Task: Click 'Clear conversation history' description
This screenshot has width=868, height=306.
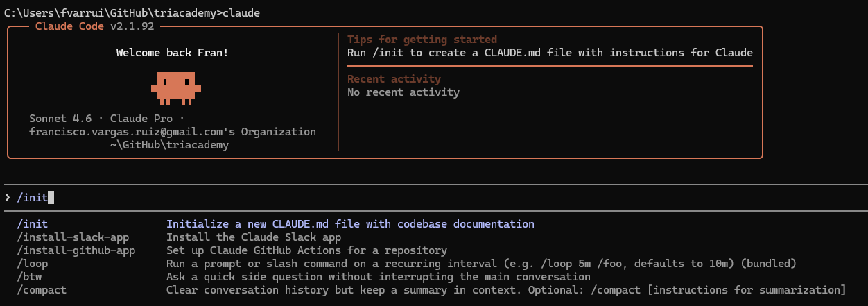Action: pyautogui.click(x=506, y=290)
